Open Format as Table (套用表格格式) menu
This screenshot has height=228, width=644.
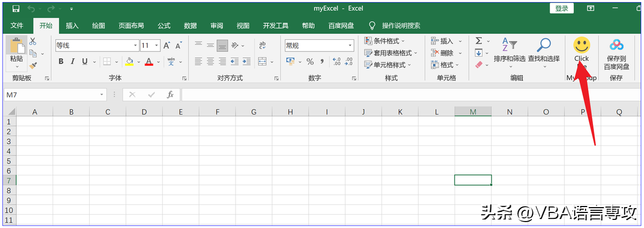point(391,53)
